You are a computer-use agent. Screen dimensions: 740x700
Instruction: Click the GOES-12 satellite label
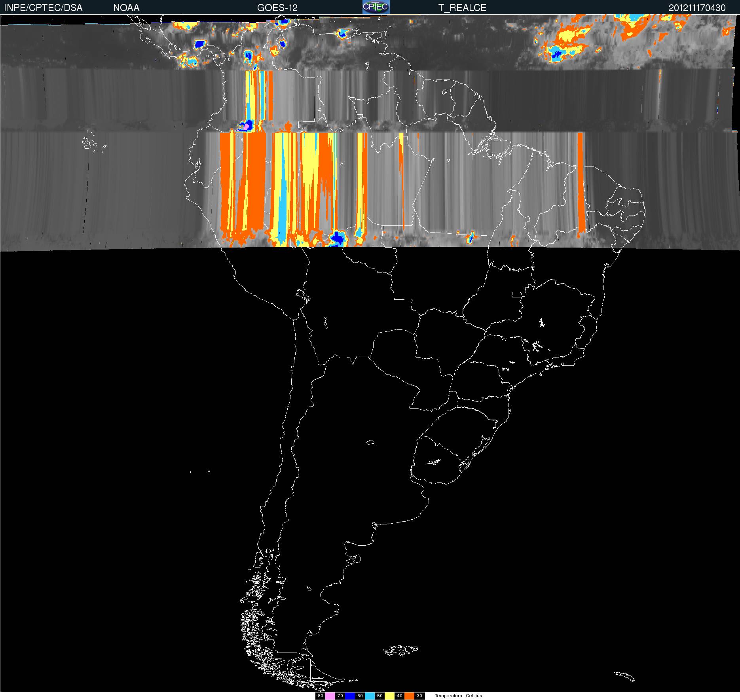[x=277, y=8]
